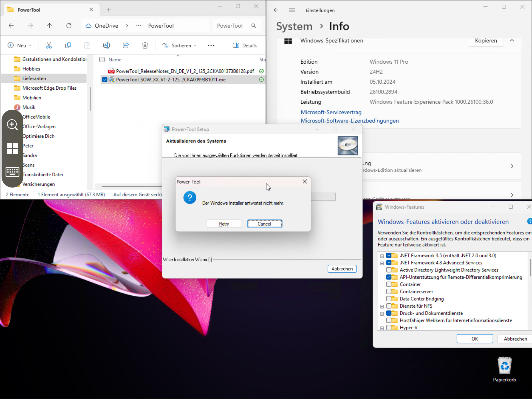
Task: Click the installer progress bar
Action: tap(323, 197)
